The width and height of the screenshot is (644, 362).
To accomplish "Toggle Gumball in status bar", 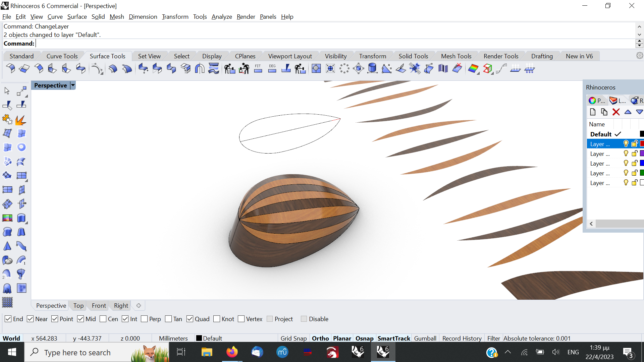I will coord(425,338).
